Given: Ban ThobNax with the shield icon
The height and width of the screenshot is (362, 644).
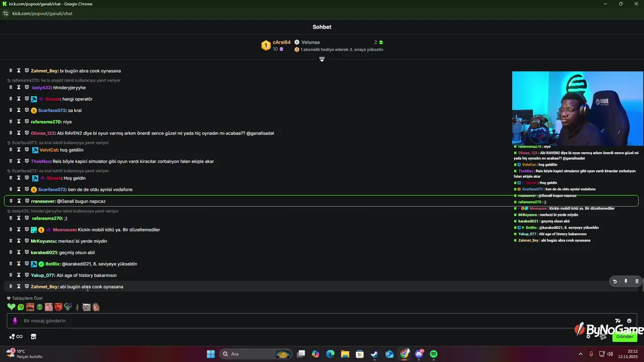Looking at the screenshot, I should [27, 161].
